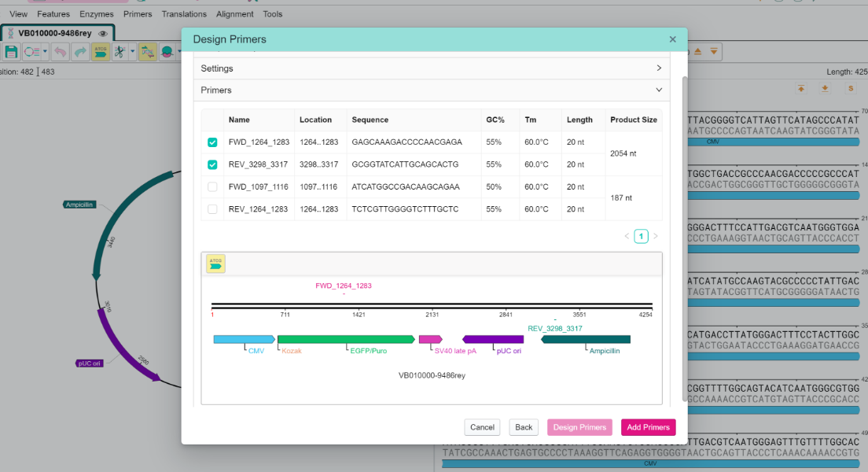Collapse the Primers section
The width and height of the screenshot is (868, 472).
pos(432,90)
